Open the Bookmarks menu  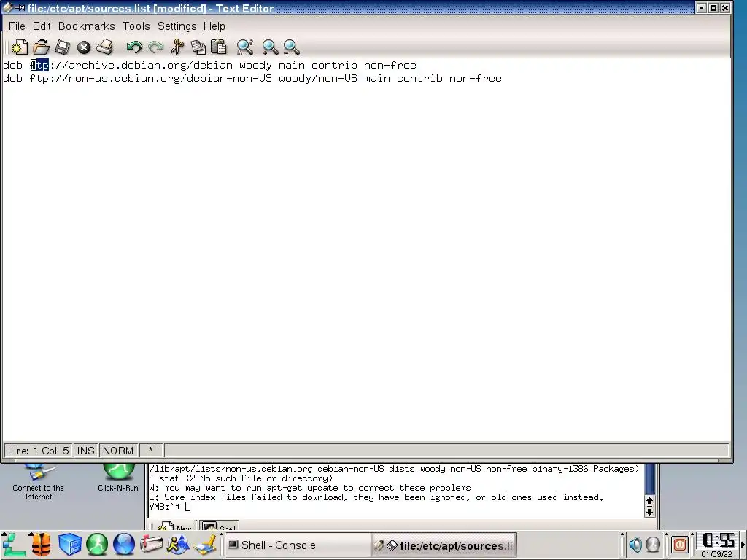click(x=86, y=26)
